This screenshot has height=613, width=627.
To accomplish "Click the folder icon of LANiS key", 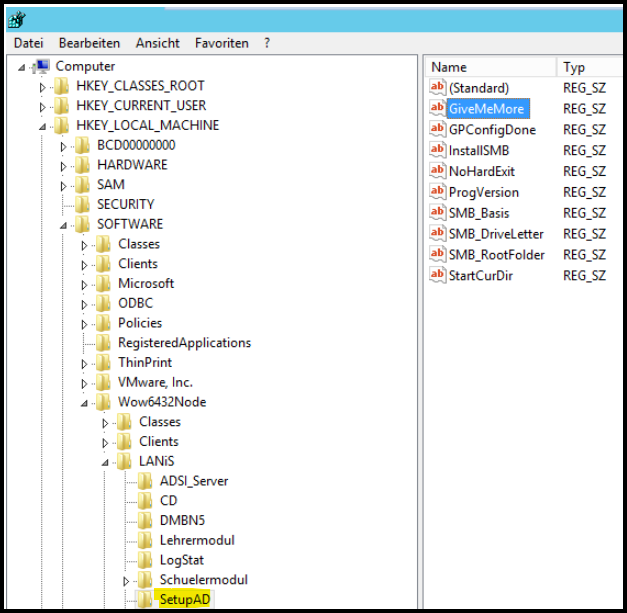I will pyautogui.click(x=124, y=461).
